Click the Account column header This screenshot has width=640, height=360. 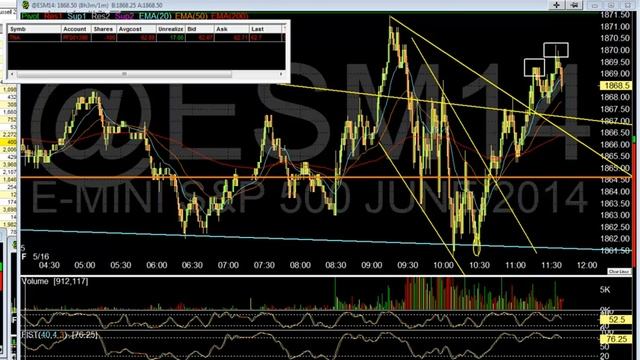pos(76,29)
